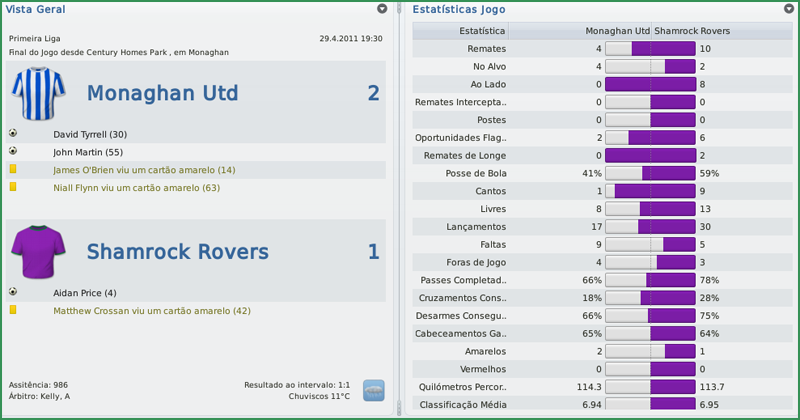Open the Shamrock Rovers team name link
800x420 pixels.
(178, 252)
